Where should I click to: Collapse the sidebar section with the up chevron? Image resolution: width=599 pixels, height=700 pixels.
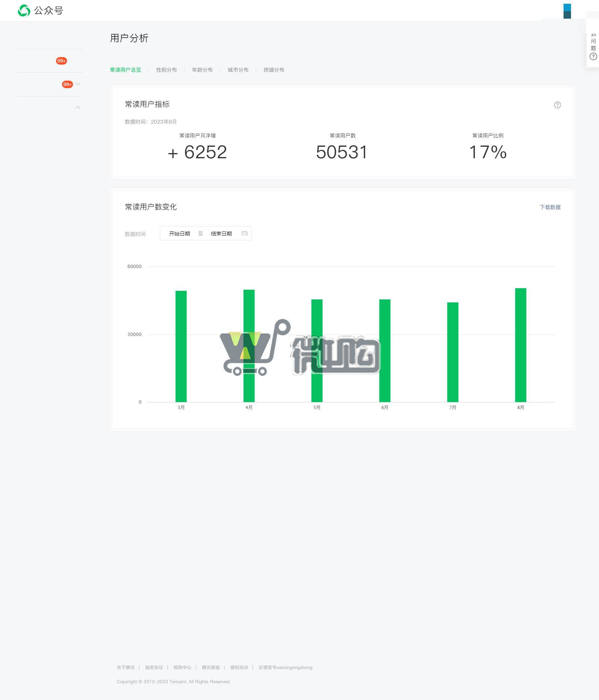point(78,108)
